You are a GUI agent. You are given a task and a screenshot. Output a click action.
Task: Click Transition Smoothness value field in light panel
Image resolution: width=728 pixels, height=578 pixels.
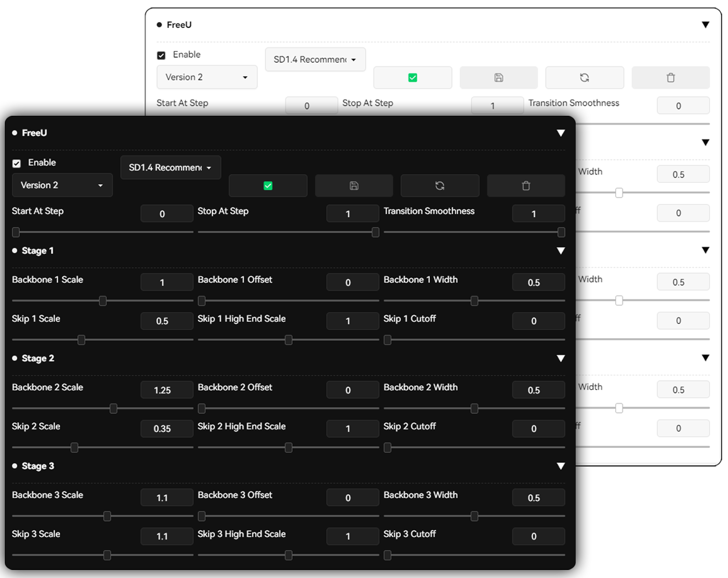tap(683, 106)
